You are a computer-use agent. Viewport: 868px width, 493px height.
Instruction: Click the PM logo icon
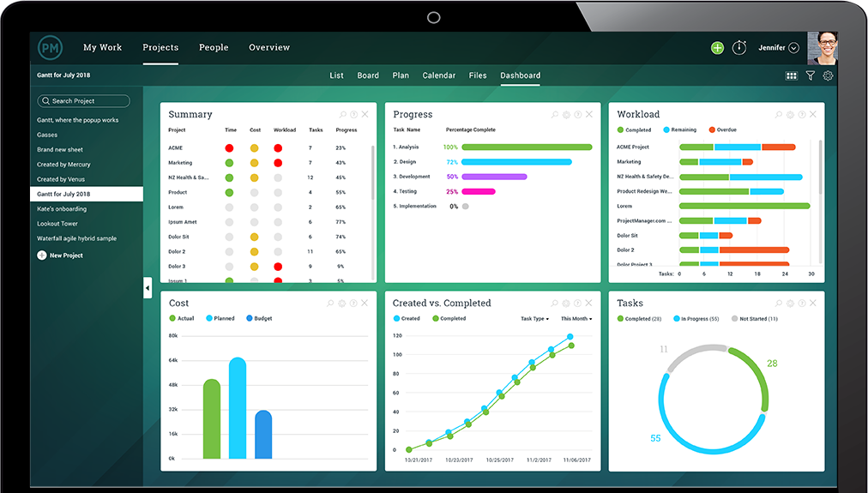[x=50, y=47]
